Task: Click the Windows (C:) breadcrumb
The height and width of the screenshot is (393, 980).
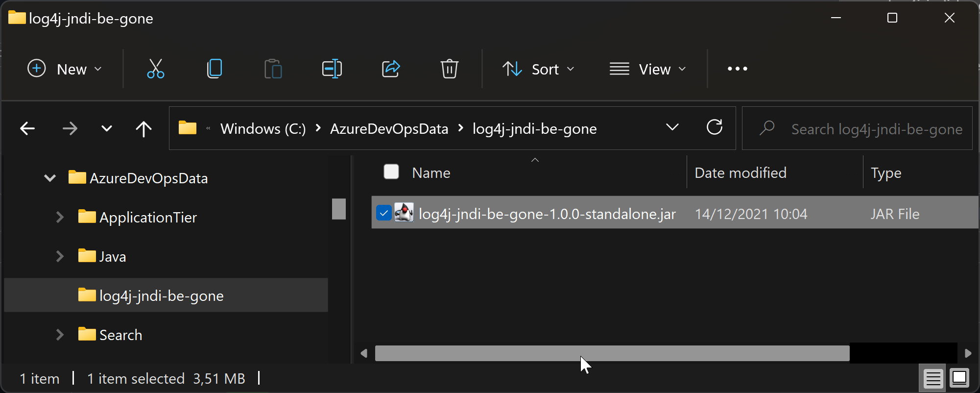Action: click(x=263, y=129)
